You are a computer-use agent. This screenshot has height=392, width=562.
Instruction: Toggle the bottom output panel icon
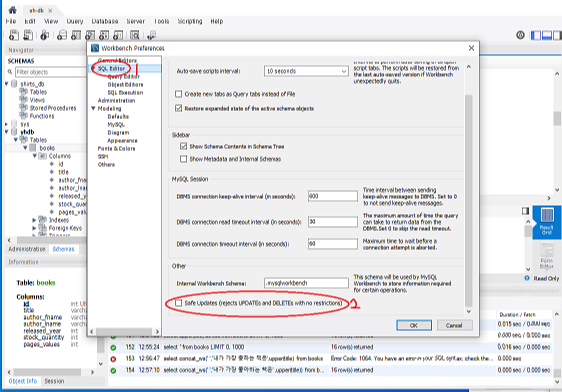(547, 35)
